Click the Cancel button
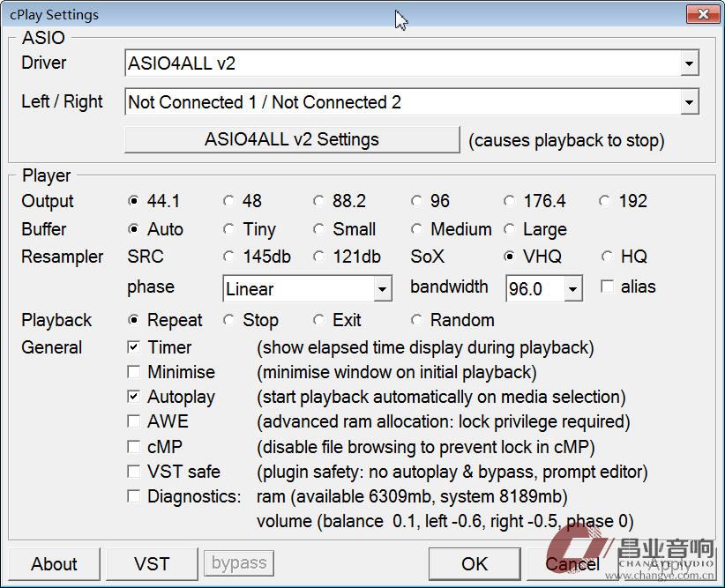725x588 pixels. tap(572, 564)
